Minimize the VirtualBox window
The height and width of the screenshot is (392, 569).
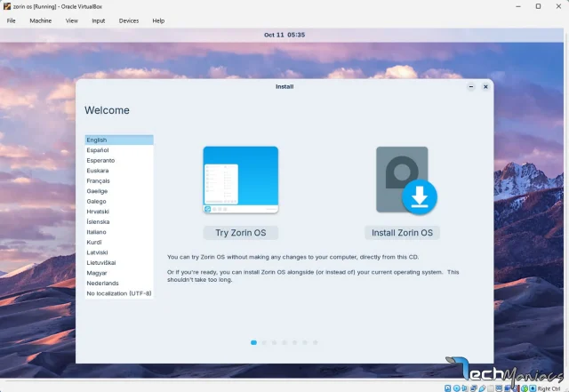coord(518,6)
